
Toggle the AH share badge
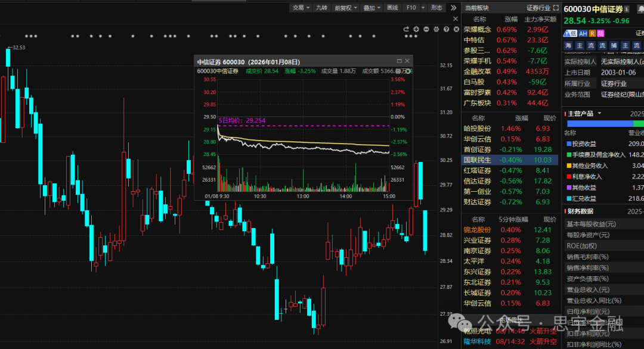click(583, 33)
